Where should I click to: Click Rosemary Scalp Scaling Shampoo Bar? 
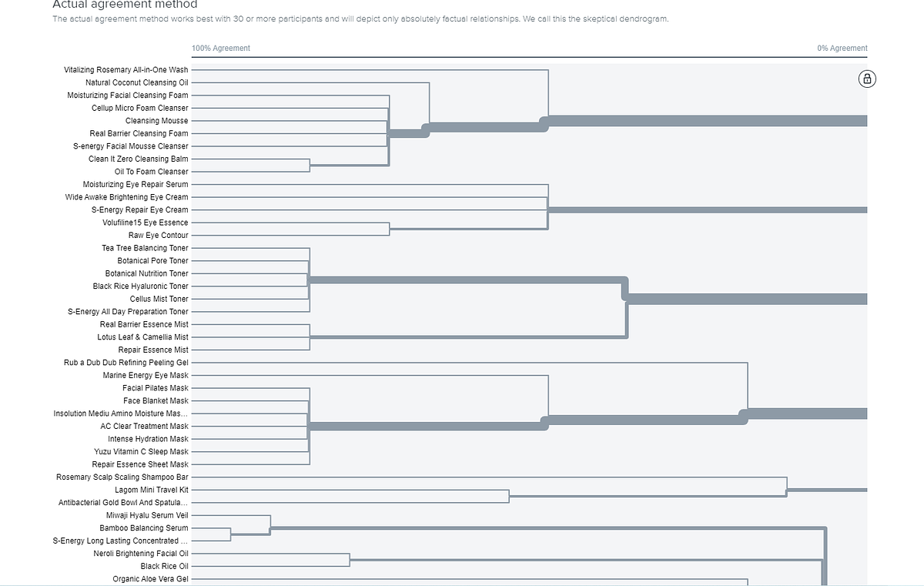(x=122, y=477)
